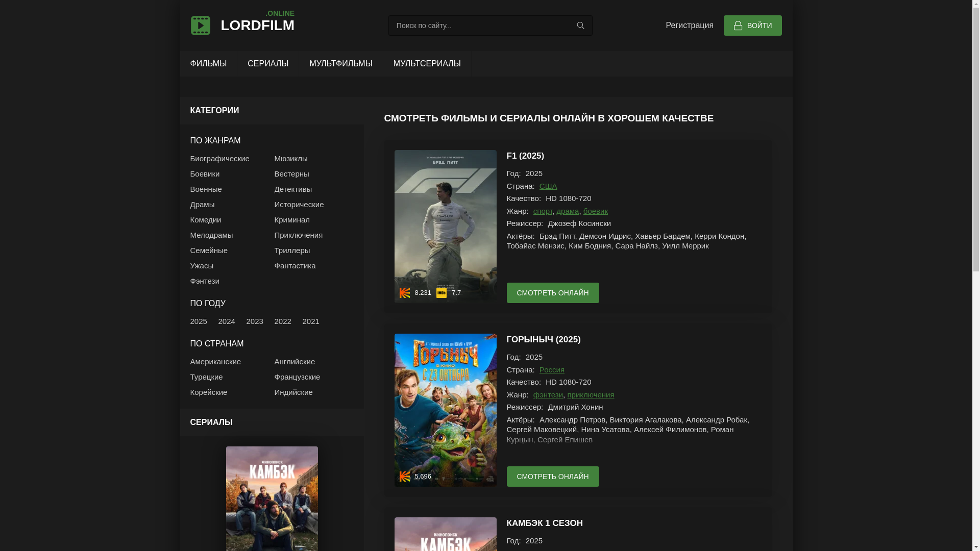980x551 pixels.
Task: Filter by year 2022
Action: point(283,321)
